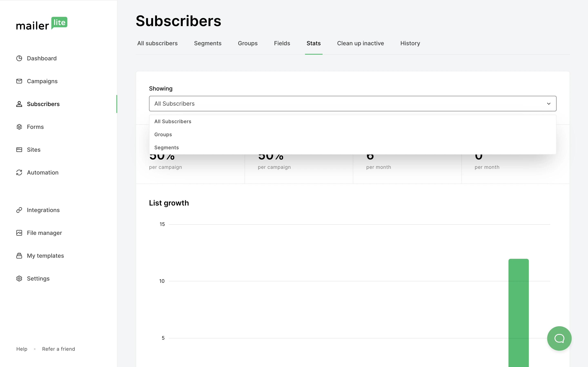Select All Subscribers option in dropdown list
Viewport: 588px width, 367px height.
point(173,121)
